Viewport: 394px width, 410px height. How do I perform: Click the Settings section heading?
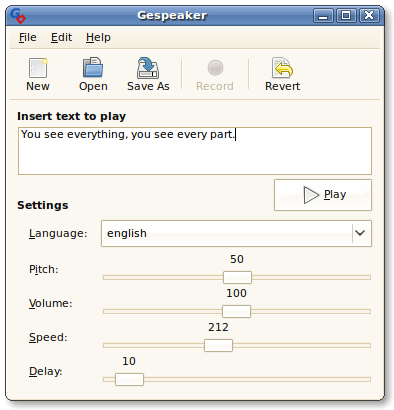tap(43, 205)
